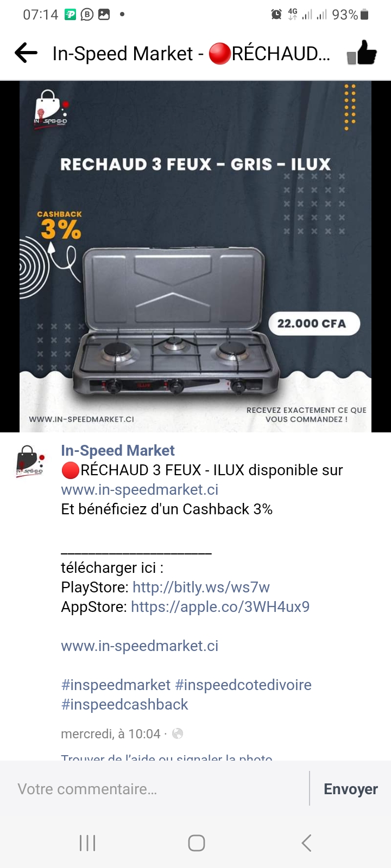This screenshot has height=868, width=391.
Task: Open the #inspeedmarket hashtag
Action: tap(116, 685)
